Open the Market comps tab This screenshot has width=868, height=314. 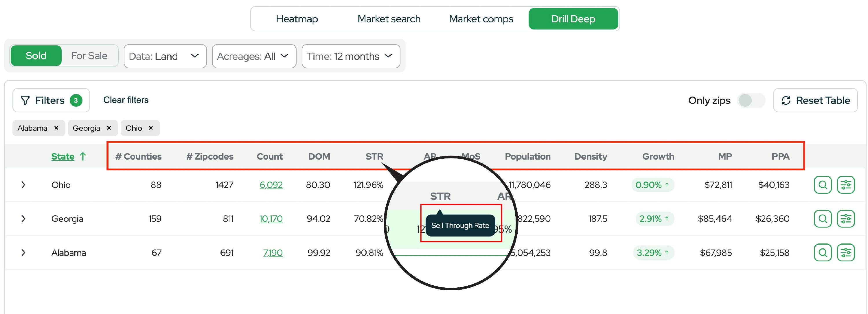pos(481,19)
